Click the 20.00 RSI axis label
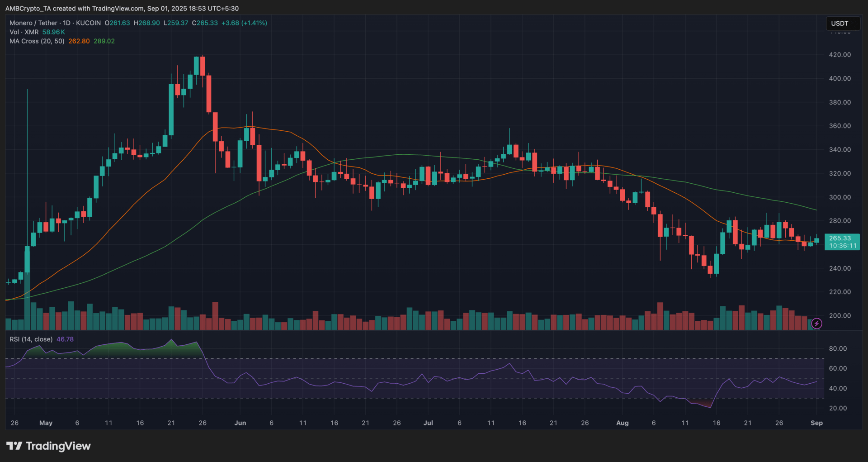868x462 pixels. point(838,408)
